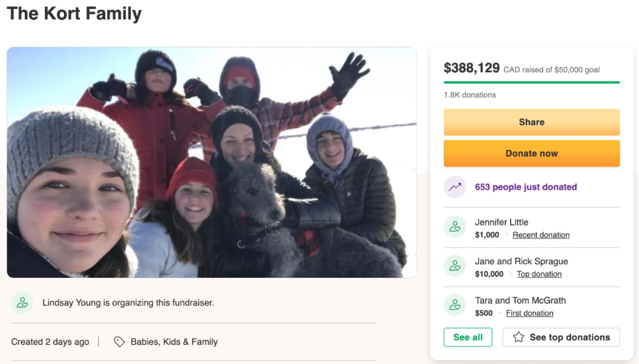639x364 pixels.
Task: Follow the Recent donation link
Action: pos(541,235)
